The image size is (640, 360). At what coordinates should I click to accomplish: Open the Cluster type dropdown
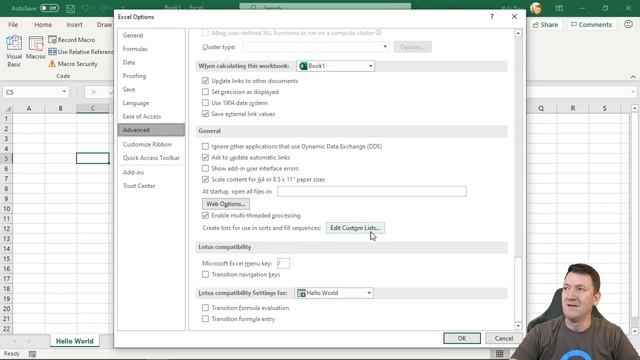(x=315, y=47)
